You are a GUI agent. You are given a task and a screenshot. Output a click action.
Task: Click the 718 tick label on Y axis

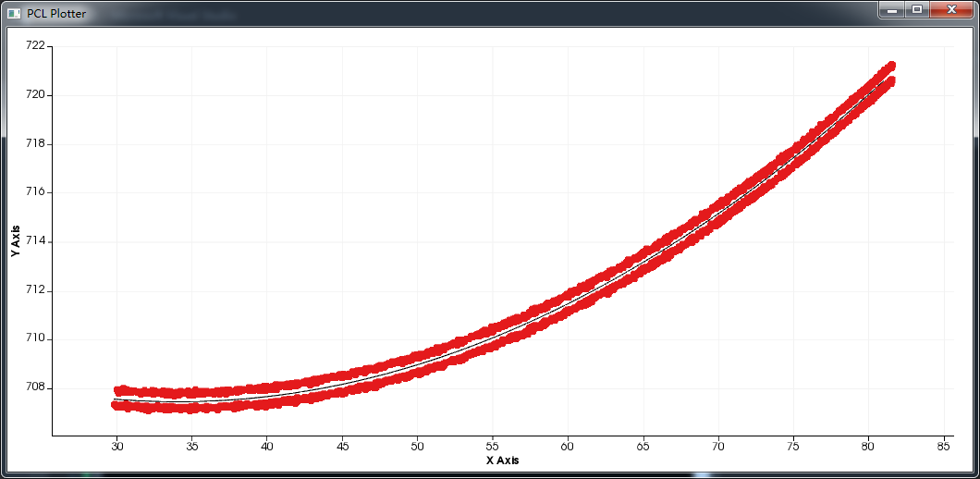click(36, 144)
